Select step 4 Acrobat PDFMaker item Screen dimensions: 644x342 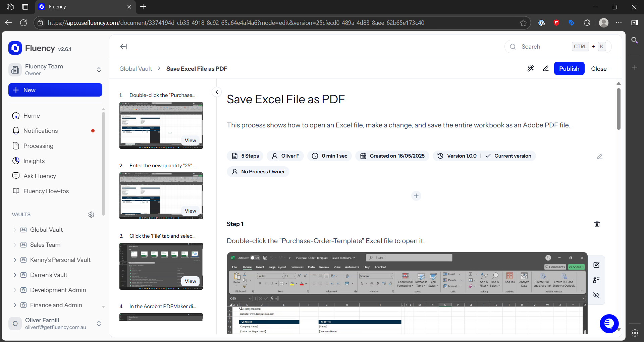point(161,306)
